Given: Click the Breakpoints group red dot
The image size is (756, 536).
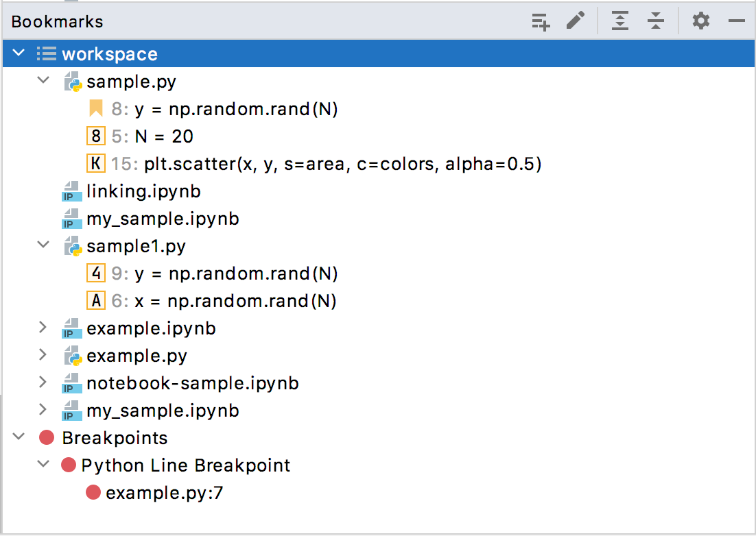Looking at the screenshot, I should pyautogui.click(x=47, y=437).
